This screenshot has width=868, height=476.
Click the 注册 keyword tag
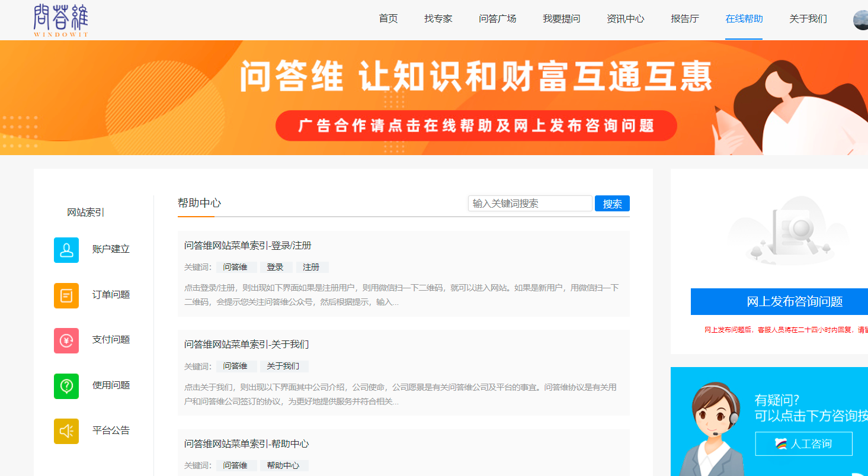pos(312,267)
